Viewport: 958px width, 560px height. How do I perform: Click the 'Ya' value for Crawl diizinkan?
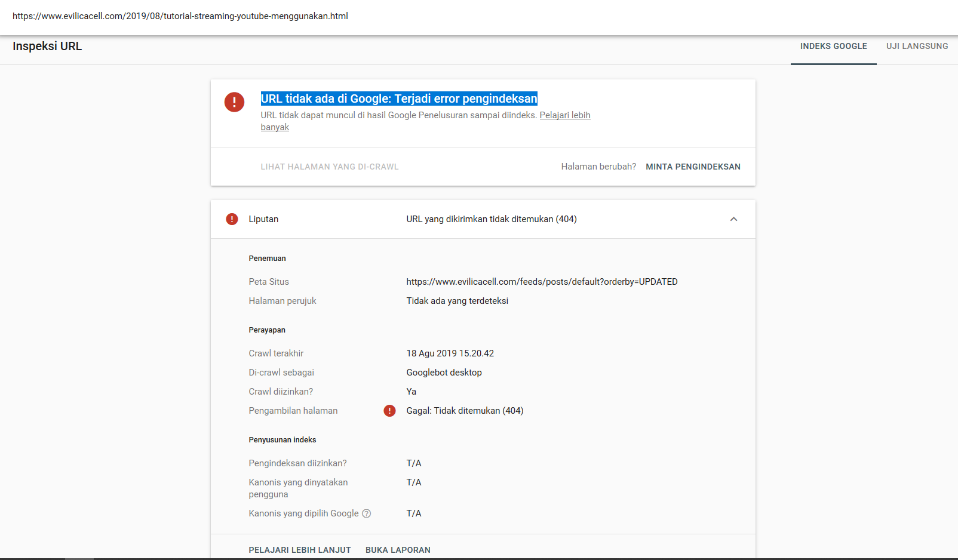pos(412,392)
